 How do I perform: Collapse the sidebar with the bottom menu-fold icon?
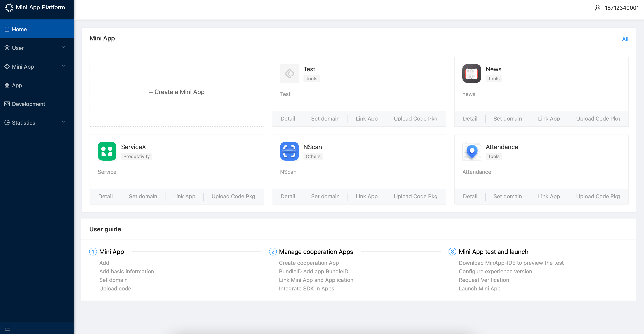[8, 329]
